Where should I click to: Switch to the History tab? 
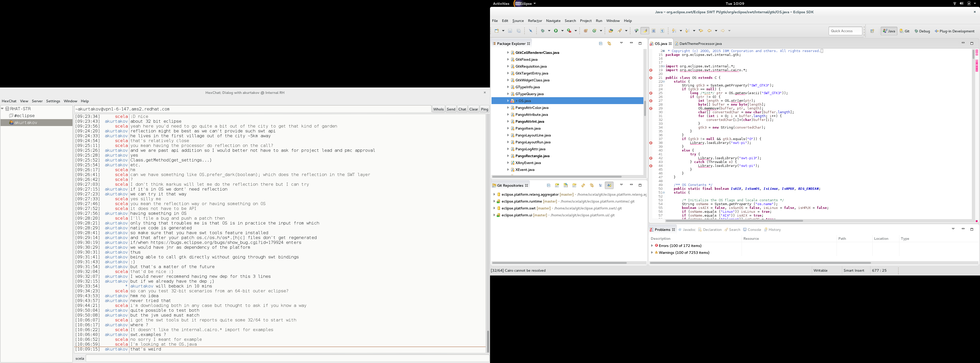(x=772, y=230)
